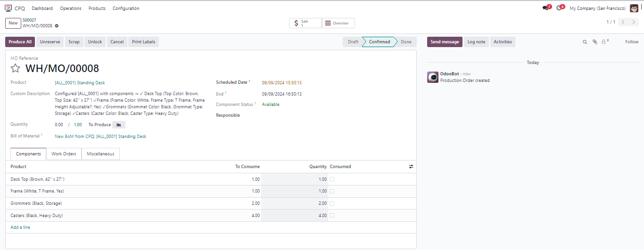The height and width of the screenshot is (250, 644).
Task: Open the conversations messages icon
Action: (x=546, y=8)
